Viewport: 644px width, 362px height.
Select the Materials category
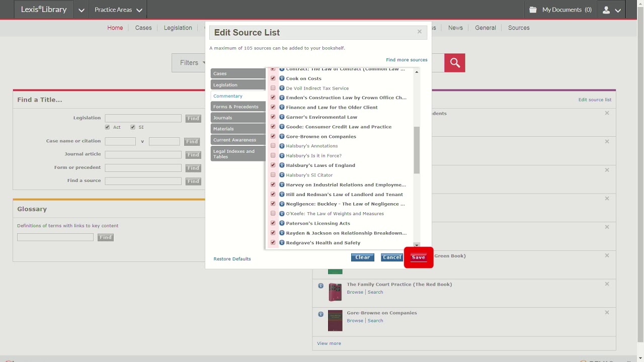(x=238, y=129)
